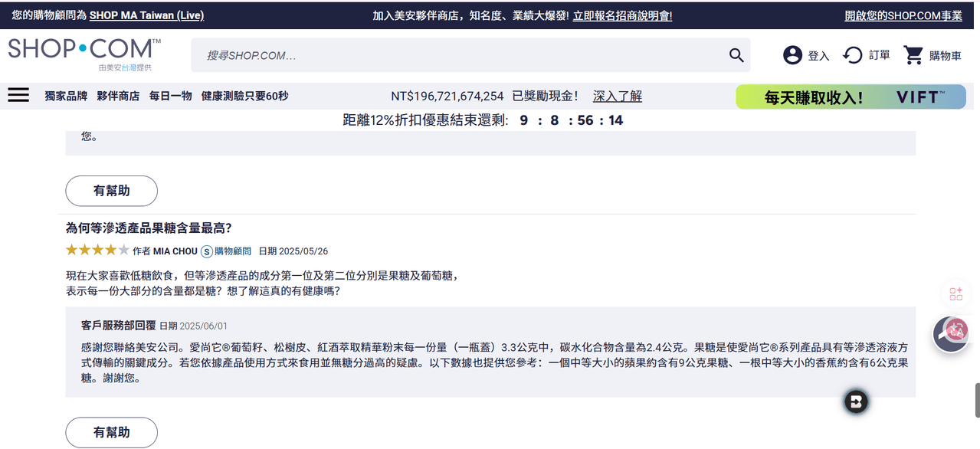
Task: Click the upper 有幫助 helpful button
Action: [x=112, y=191]
